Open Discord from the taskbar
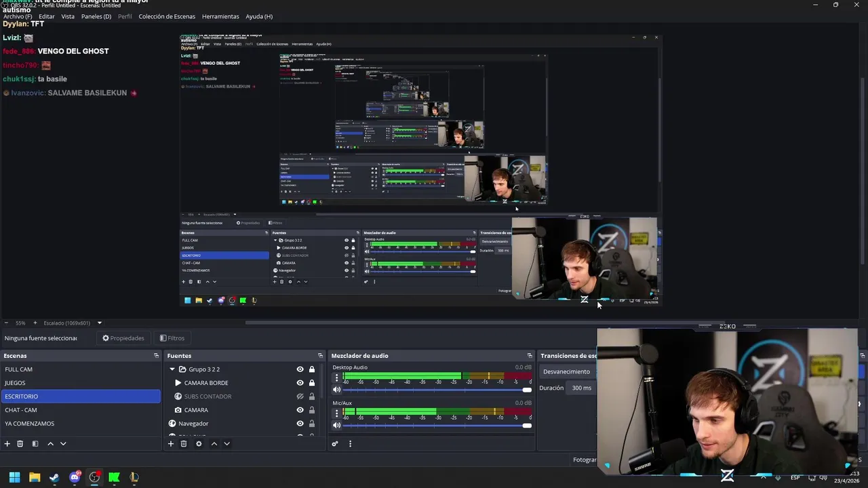 click(75, 477)
